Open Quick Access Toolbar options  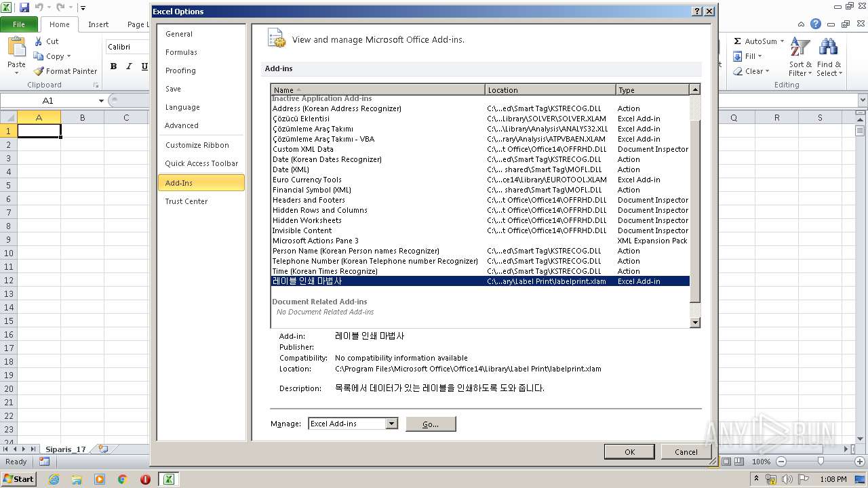[x=201, y=163]
